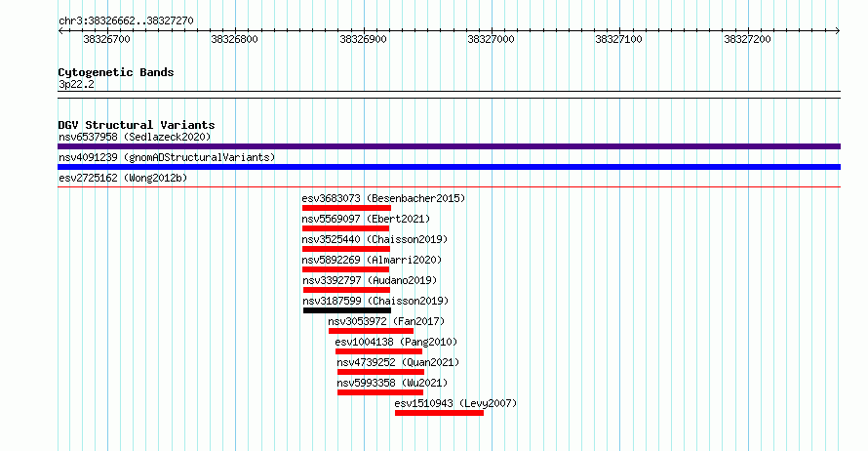Select the red bar under nsv3053972
The height and width of the screenshot is (451, 868).
pos(371,331)
